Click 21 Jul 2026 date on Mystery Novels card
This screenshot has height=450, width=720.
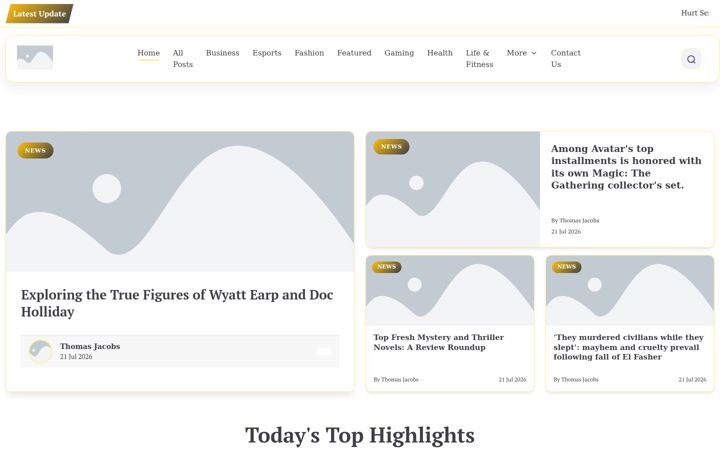(512, 380)
